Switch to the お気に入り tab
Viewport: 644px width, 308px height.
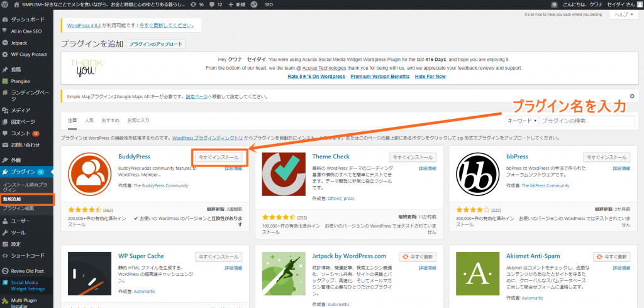(138, 120)
